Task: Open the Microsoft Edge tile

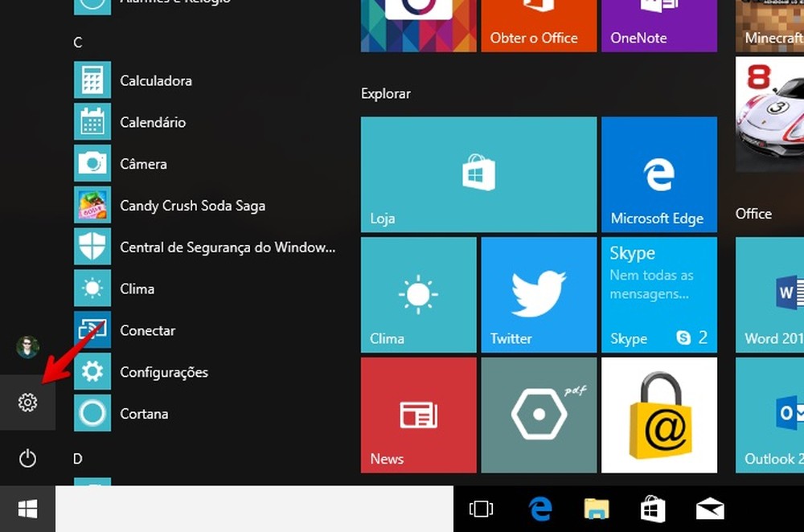Action: tap(659, 174)
